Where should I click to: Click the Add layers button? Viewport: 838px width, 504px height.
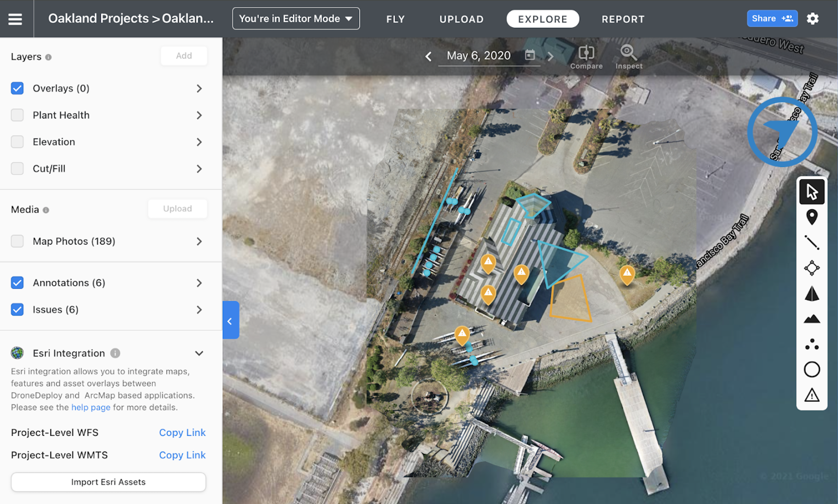pyautogui.click(x=184, y=56)
